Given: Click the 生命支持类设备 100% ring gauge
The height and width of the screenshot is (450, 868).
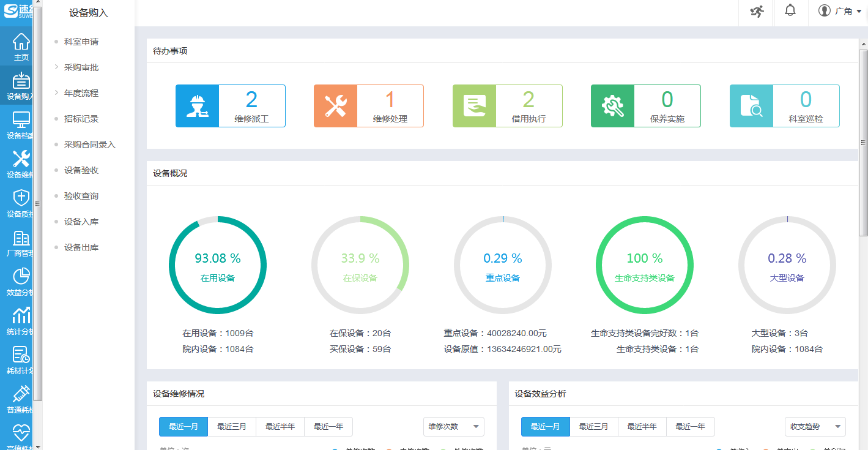Looking at the screenshot, I should click(645, 265).
